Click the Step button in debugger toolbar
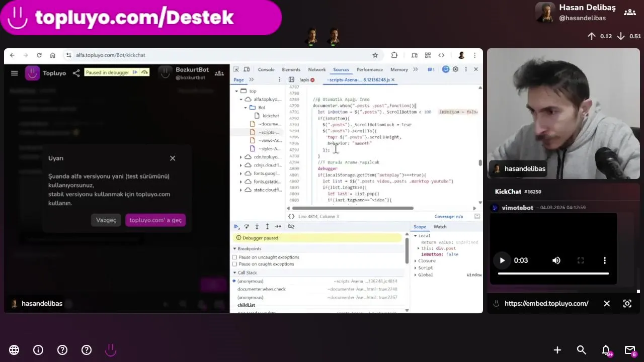Image resolution: width=644 pixels, height=362 pixels. (x=278, y=226)
